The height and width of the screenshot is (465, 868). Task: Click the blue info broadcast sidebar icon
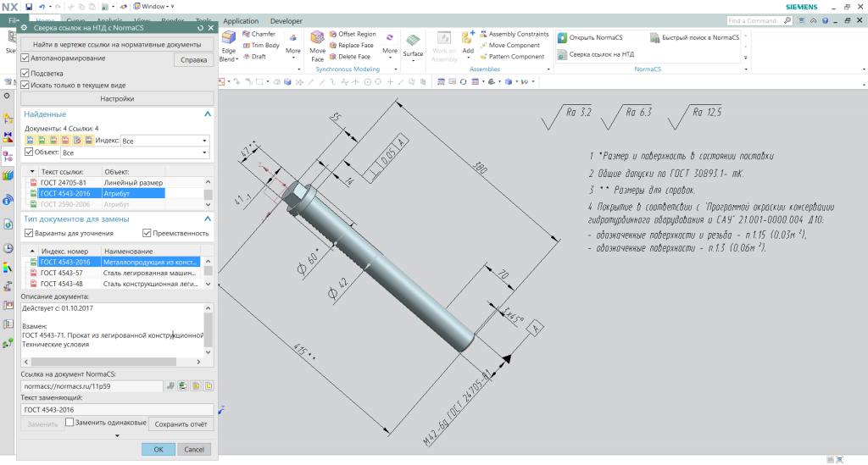[8, 200]
